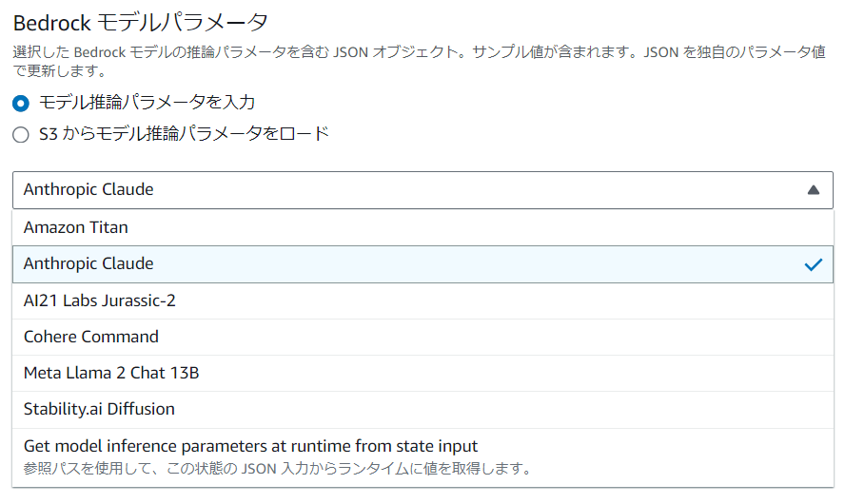Click the Bedrock モデルパラメータ heading

tap(141, 23)
